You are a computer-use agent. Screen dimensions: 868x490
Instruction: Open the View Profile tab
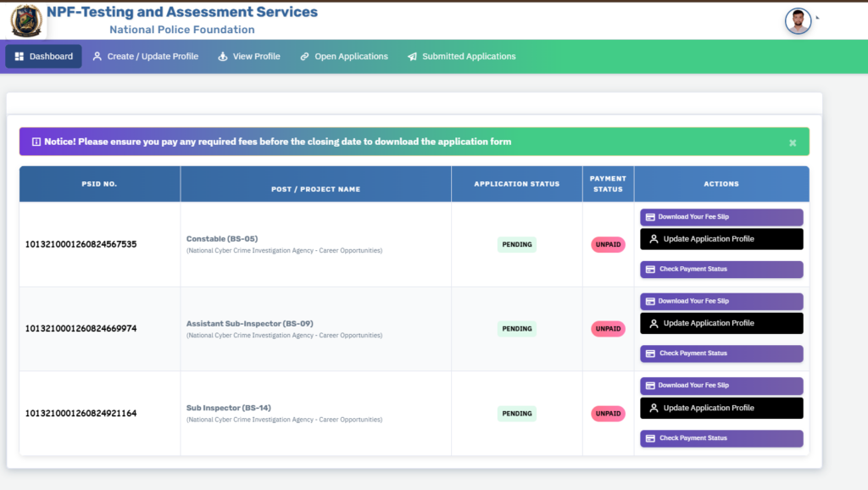pyautogui.click(x=249, y=57)
